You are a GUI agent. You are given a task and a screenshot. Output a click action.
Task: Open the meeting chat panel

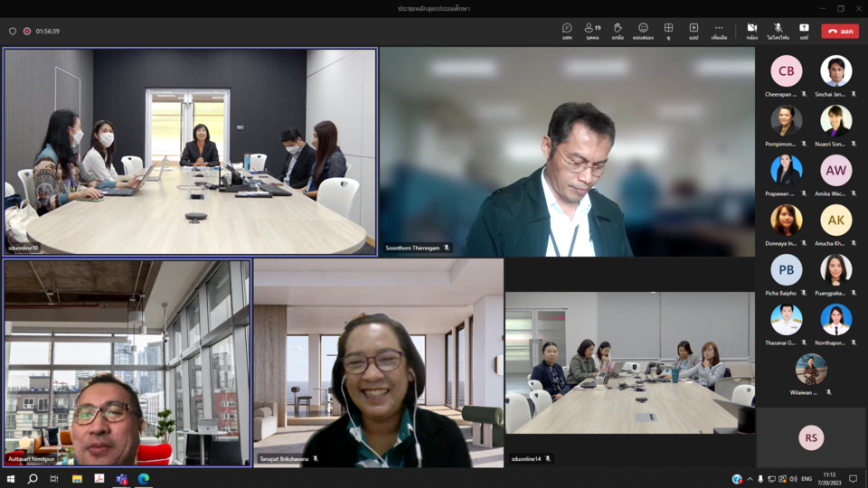pyautogui.click(x=567, y=31)
